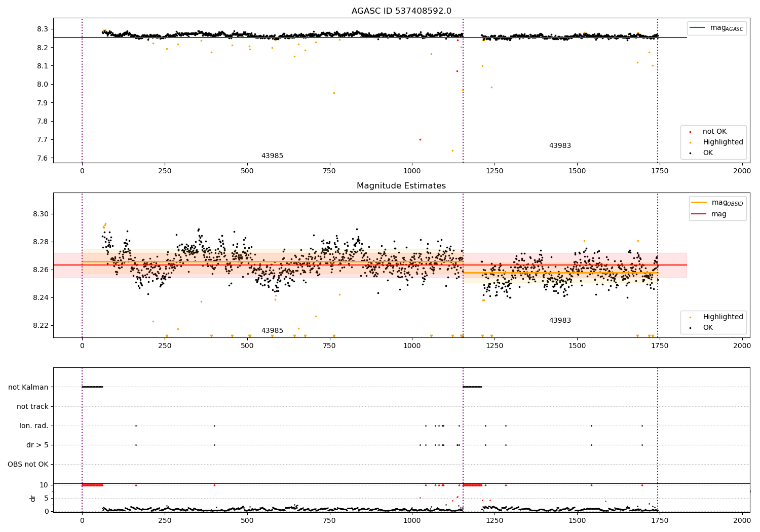The height and width of the screenshot is (532, 760).
Task: Click the 'Magnitude Estimates' plot title
Action: point(401,186)
